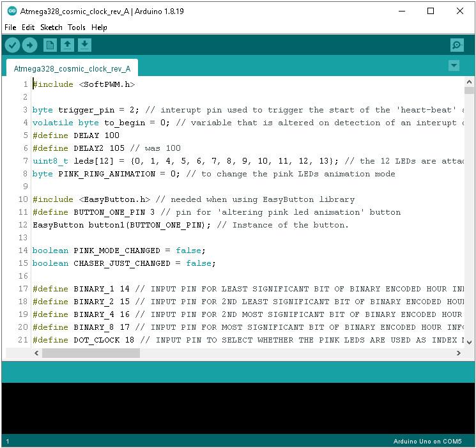
Task: Click the horizontal scrollbar thumb
Action: coord(91,353)
